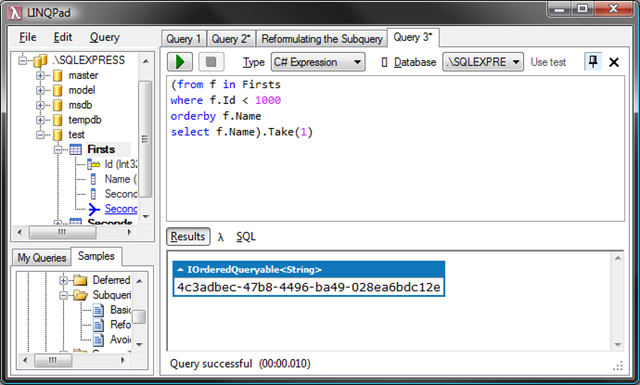
Task: Switch to Reformulating the Subquery tab
Action: coord(322,39)
